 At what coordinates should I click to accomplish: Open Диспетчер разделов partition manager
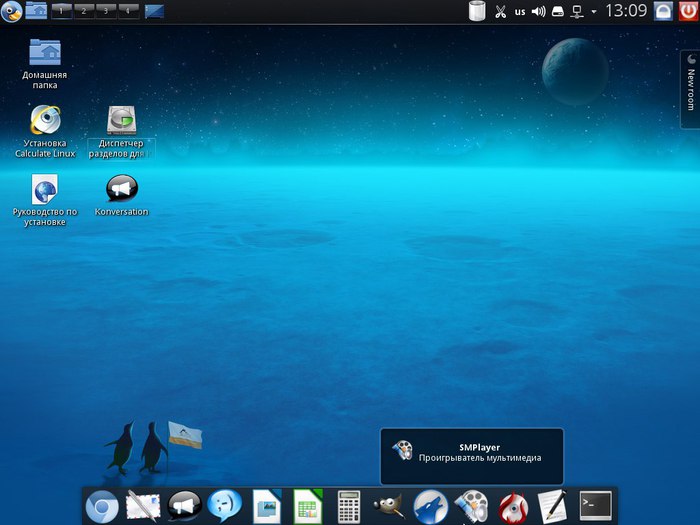[122, 121]
